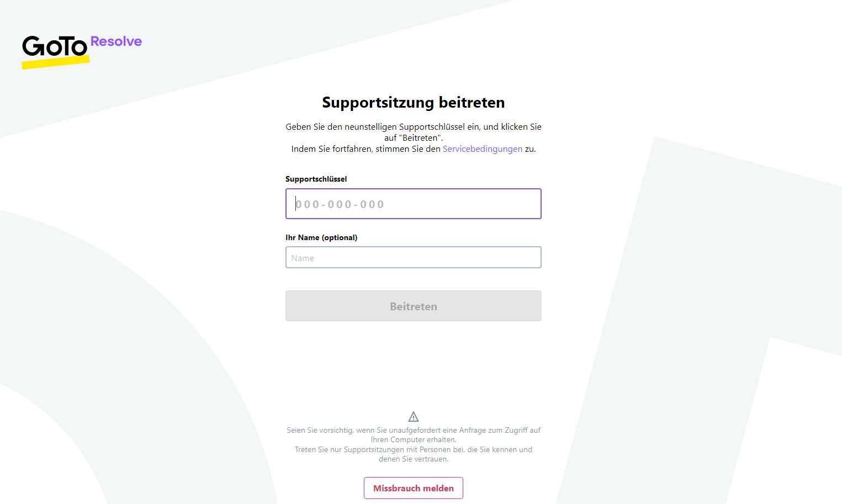
Task: Open the Servicebedingungen link
Action: point(482,149)
